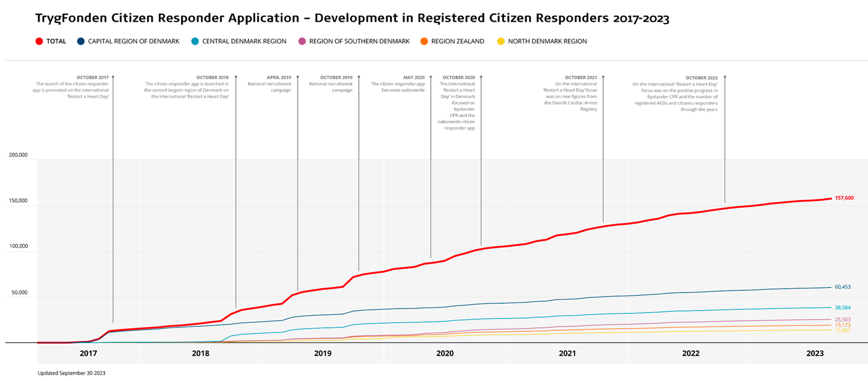Viewport: 868px width, 381px height.
Task: Click 'National recruitment campaign' text under October 2019
Action: coord(331,87)
